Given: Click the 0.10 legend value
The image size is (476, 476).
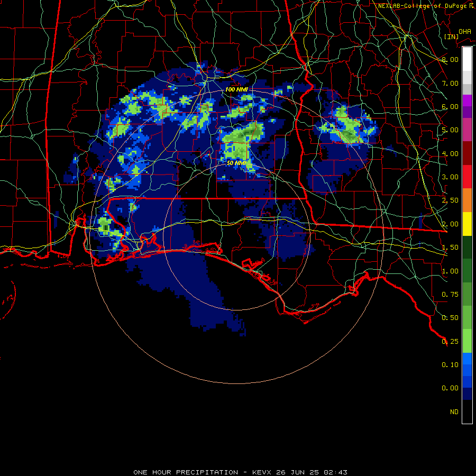Looking at the screenshot, I should pos(450,365).
